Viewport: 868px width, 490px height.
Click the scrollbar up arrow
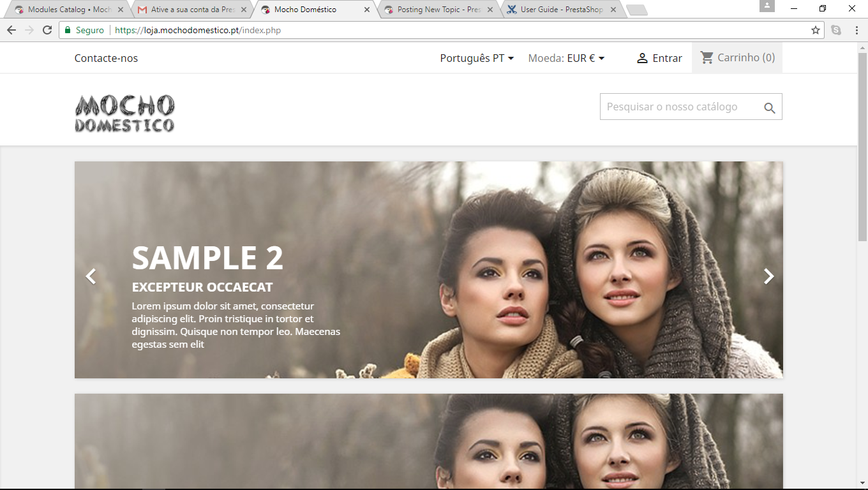point(862,47)
